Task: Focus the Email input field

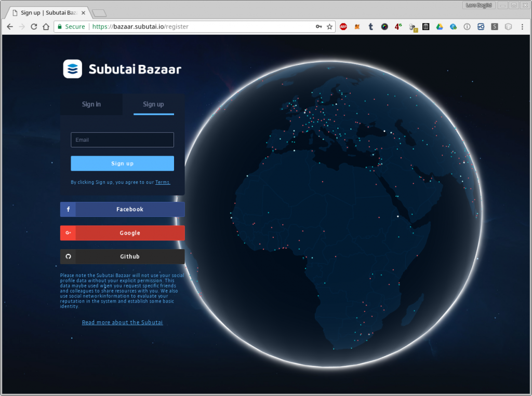Action: click(123, 140)
